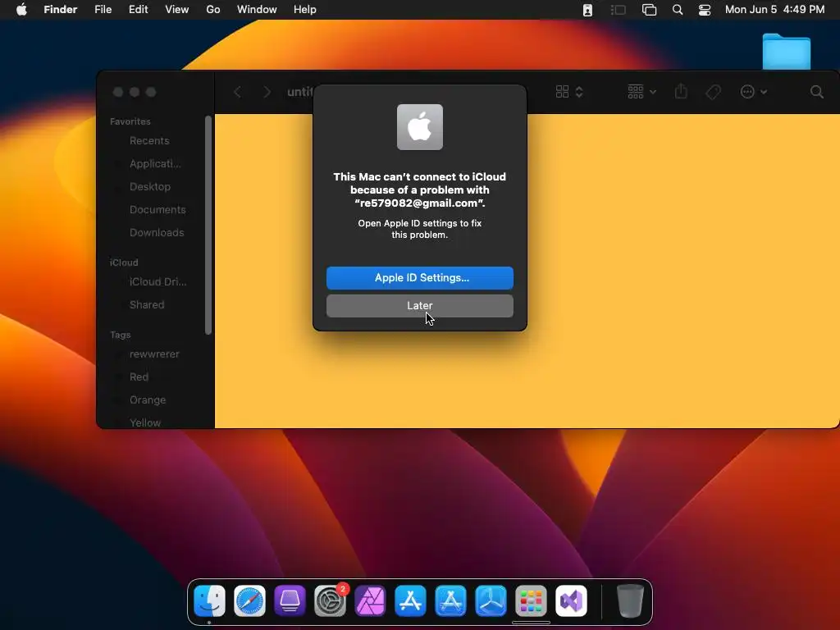Select Downloads in the Finder sidebar

tap(155, 233)
